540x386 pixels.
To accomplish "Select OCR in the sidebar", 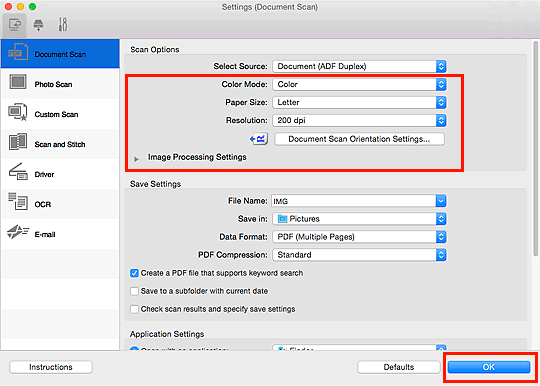I will 60,204.
